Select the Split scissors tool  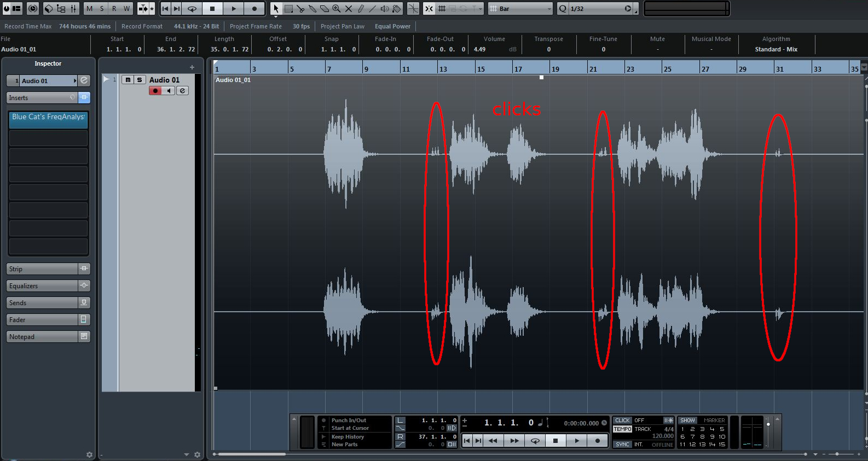tap(300, 9)
